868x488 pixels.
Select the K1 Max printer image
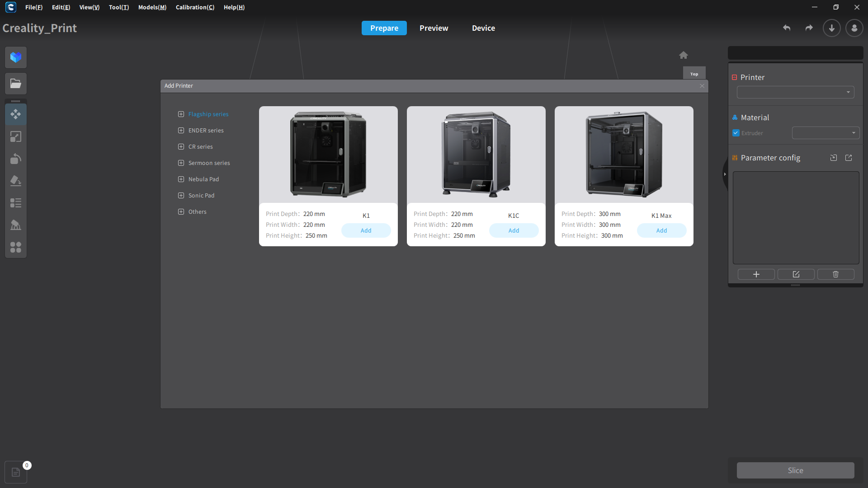coord(624,155)
